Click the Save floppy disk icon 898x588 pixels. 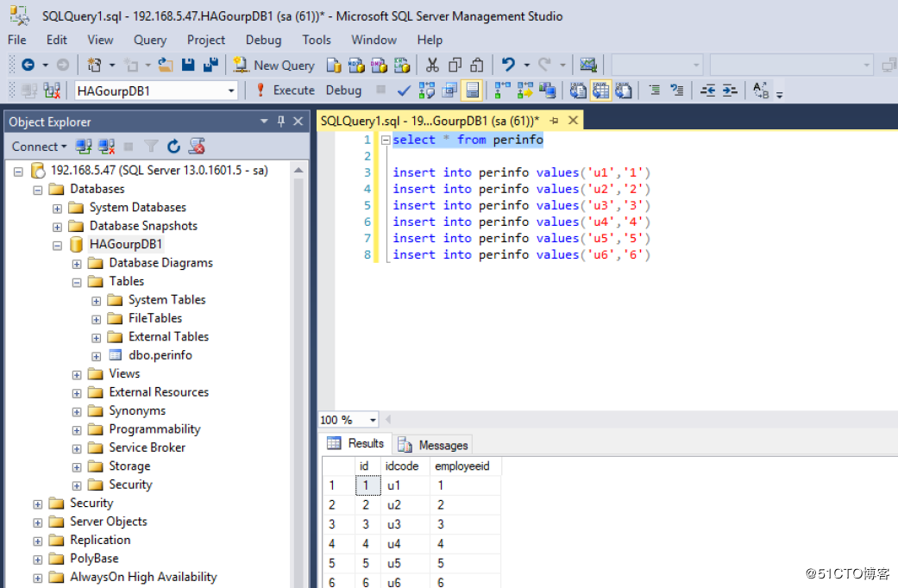coord(188,66)
